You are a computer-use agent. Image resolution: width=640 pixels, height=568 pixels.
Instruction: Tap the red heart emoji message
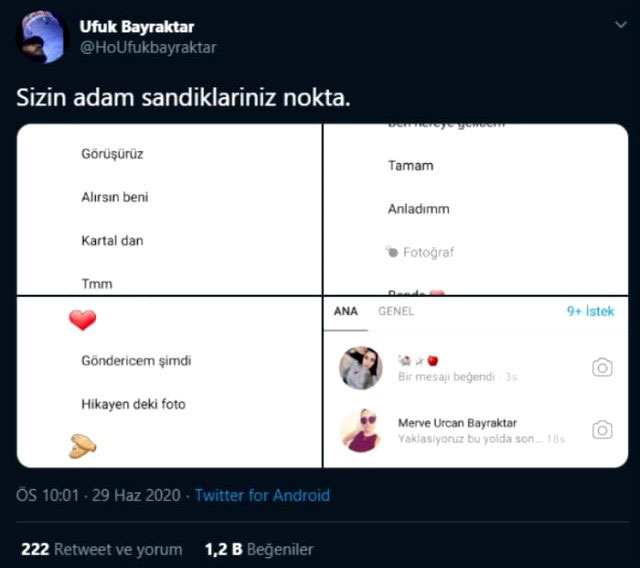(82, 320)
